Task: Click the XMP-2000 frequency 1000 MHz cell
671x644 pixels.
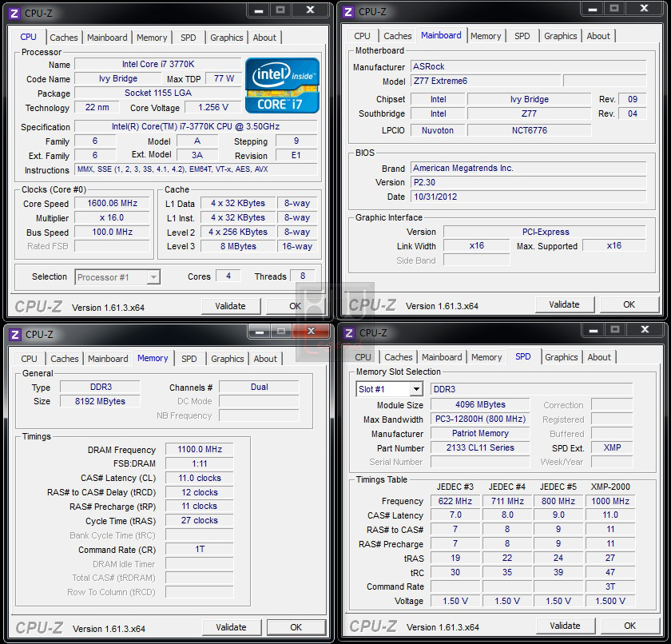Action: pos(610,501)
